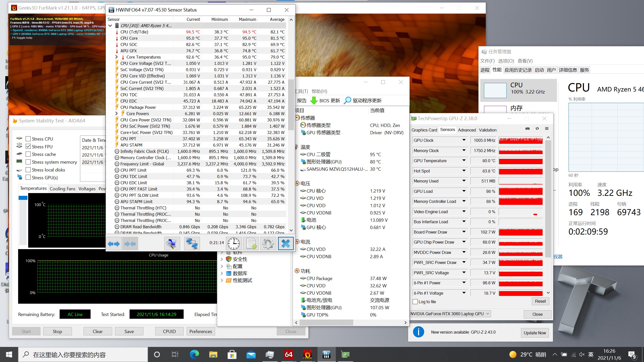644x362 pixels.
Task: Uncheck Stress FPU checkbox
Action: click(x=28, y=147)
